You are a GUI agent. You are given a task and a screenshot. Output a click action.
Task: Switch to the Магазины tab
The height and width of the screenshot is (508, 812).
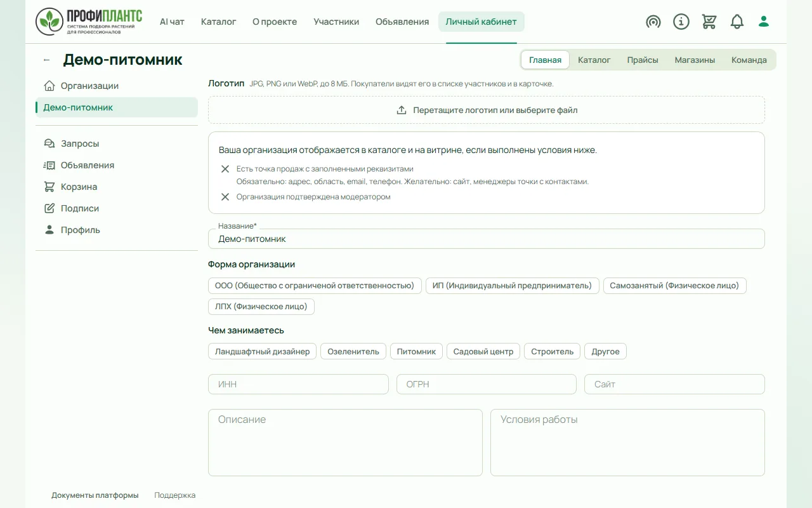coord(695,60)
